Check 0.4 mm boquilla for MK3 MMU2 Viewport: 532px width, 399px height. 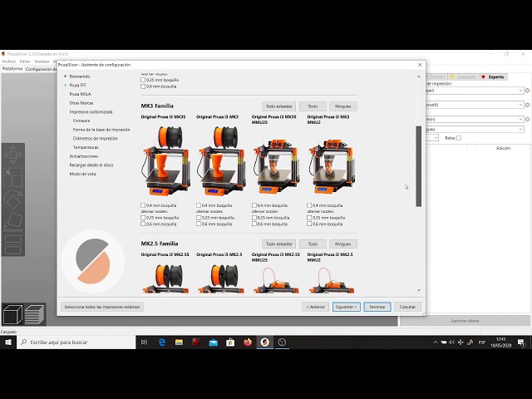click(309, 205)
